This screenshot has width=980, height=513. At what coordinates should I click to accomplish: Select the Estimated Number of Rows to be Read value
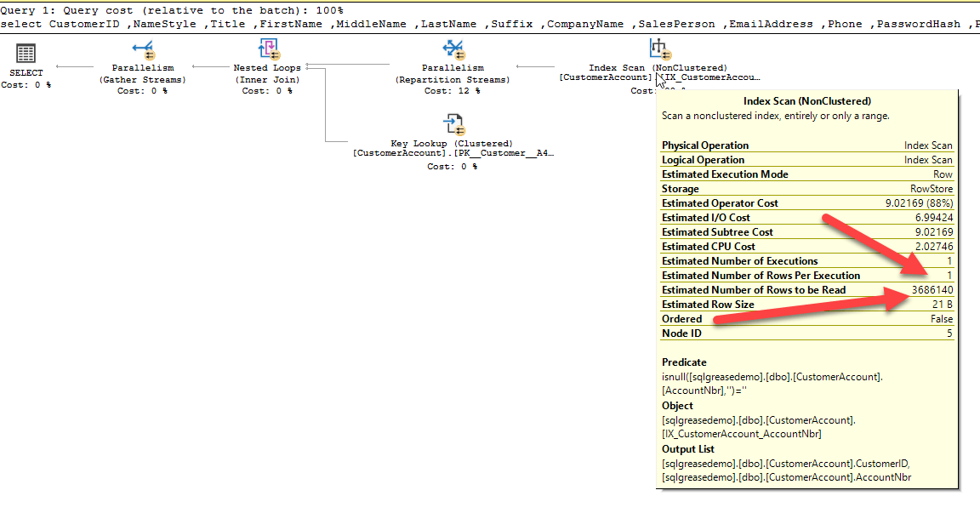tap(933, 289)
